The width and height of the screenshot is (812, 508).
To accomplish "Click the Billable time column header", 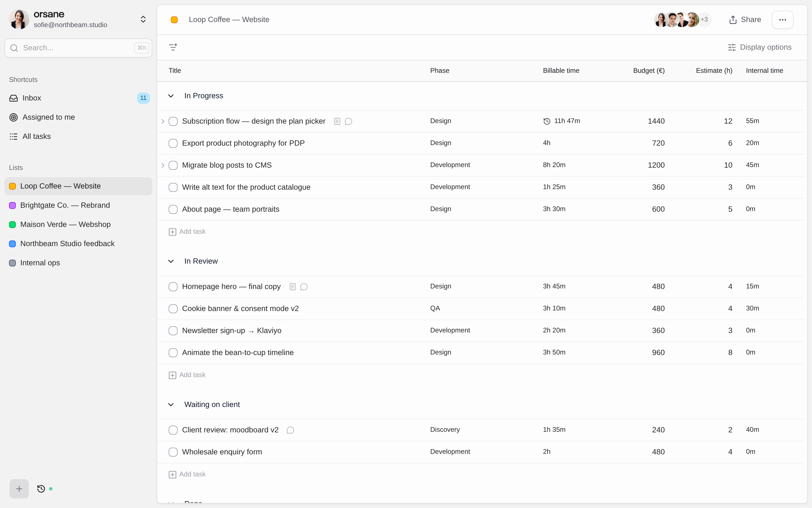I will pyautogui.click(x=561, y=71).
